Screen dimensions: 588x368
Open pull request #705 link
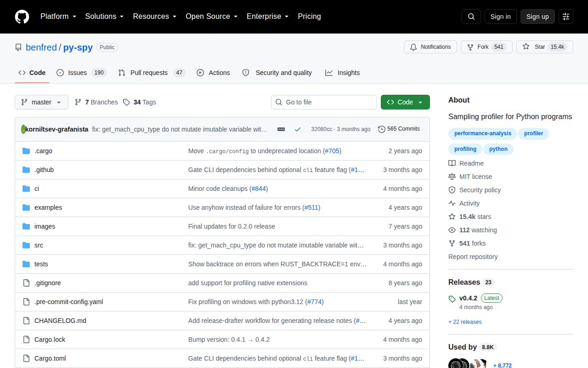coord(332,151)
